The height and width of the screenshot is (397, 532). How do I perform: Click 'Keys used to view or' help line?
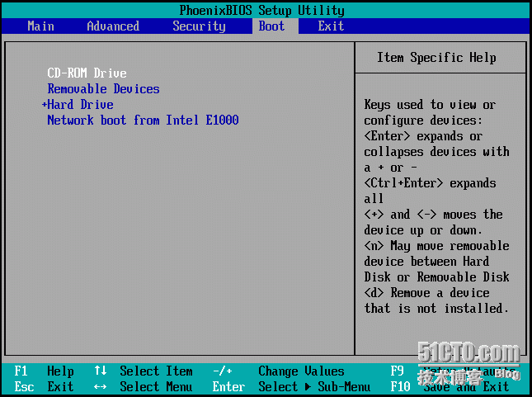coord(431,104)
